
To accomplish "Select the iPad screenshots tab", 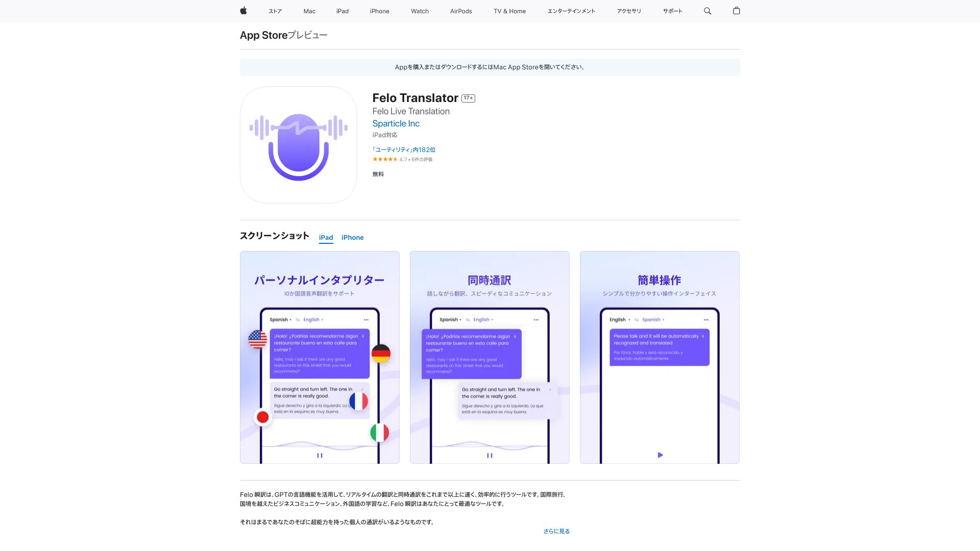I will (x=326, y=237).
